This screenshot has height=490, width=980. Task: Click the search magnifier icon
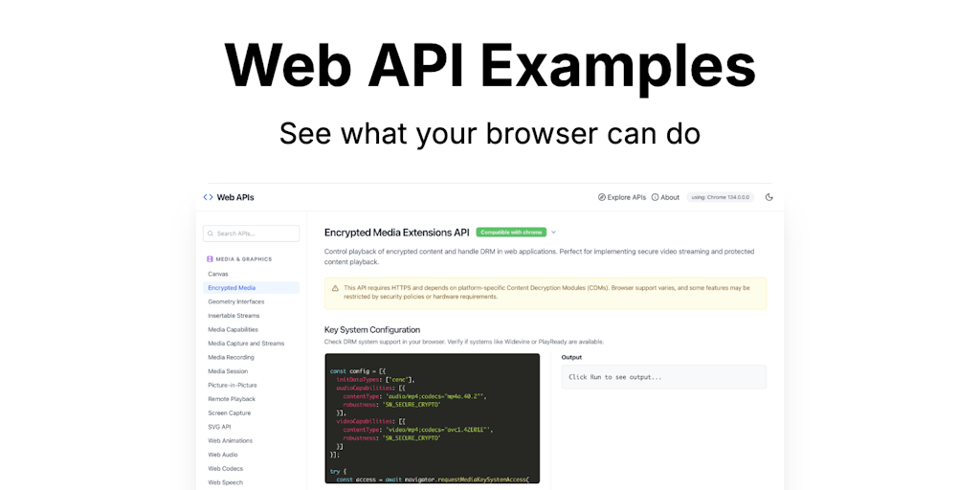click(212, 234)
